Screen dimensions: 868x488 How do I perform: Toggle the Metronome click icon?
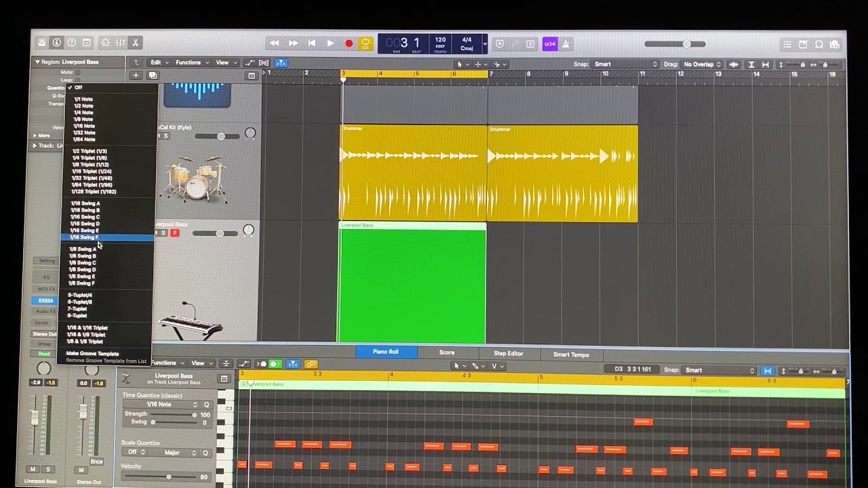click(x=566, y=43)
